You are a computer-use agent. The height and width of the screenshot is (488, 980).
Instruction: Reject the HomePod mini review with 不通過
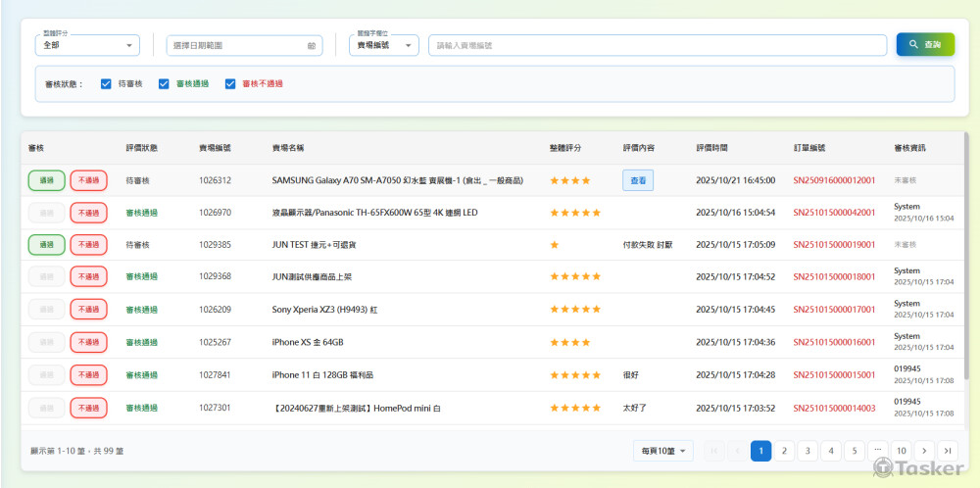(88, 408)
